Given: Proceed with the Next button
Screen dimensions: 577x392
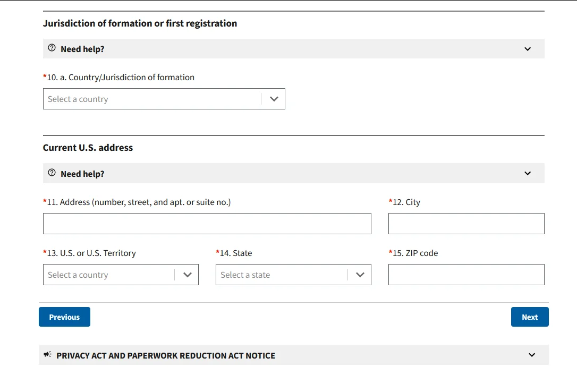Looking at the screenshot, I should [x=530, y=317].
